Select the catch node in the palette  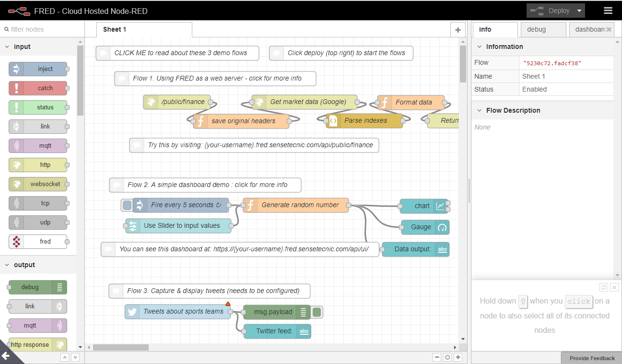tap(38, 88)
